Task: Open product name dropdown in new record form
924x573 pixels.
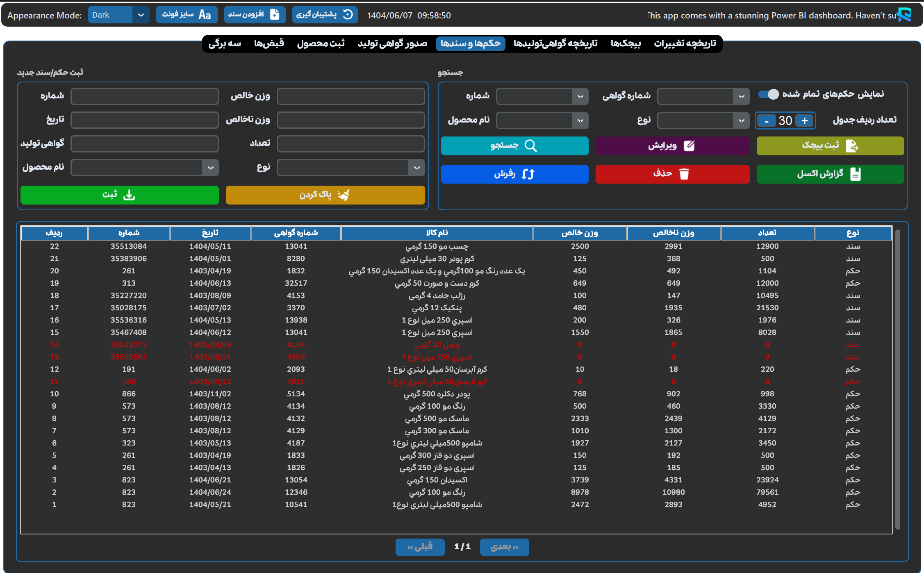Action: [210, 168]
